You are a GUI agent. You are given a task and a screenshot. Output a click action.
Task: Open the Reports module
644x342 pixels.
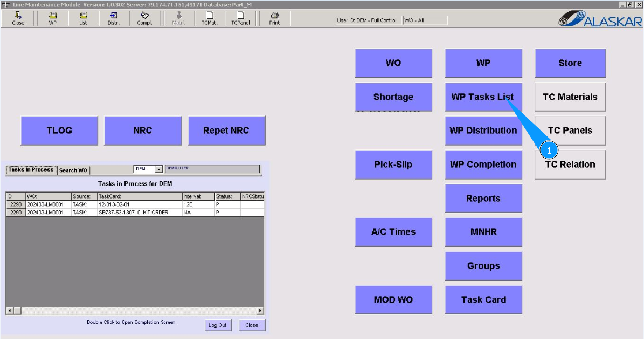coord(483,199)
